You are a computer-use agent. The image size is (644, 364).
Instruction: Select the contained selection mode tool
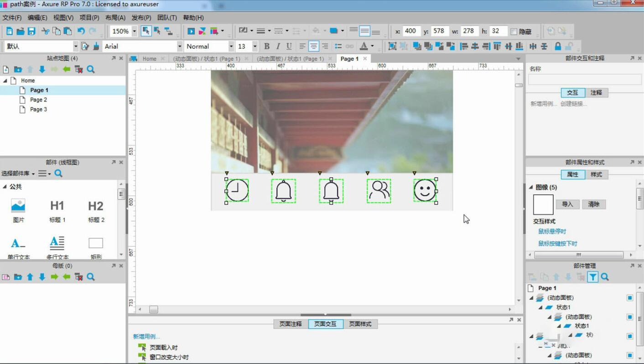click(x=157, y=31)
